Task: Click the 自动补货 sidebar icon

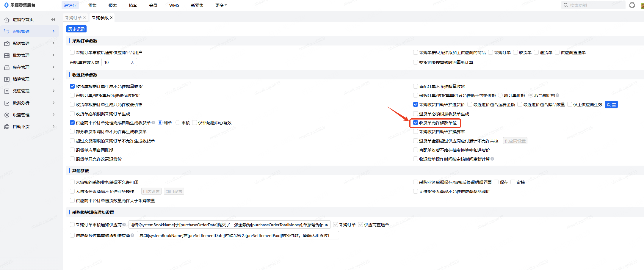Action: pyautogui.click(x=7, y=127)
